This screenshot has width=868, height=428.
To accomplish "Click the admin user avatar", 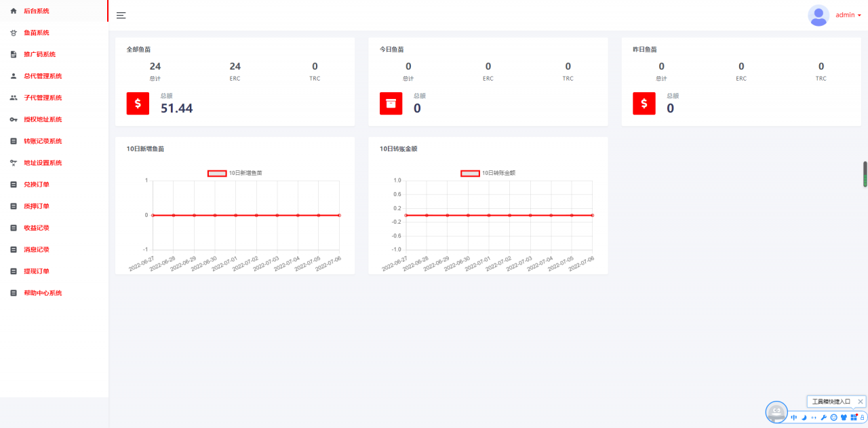I will pos(818,15).
